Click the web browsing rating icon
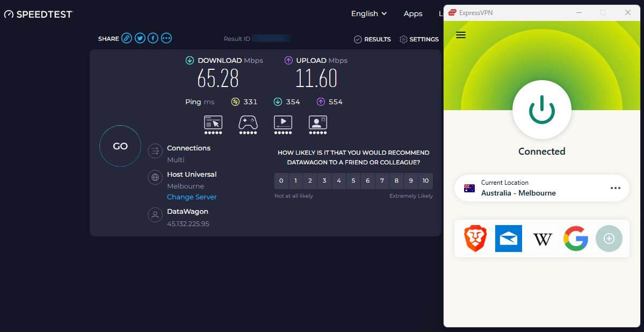Viewport: 644px width, 332px height. coord(213,125)
